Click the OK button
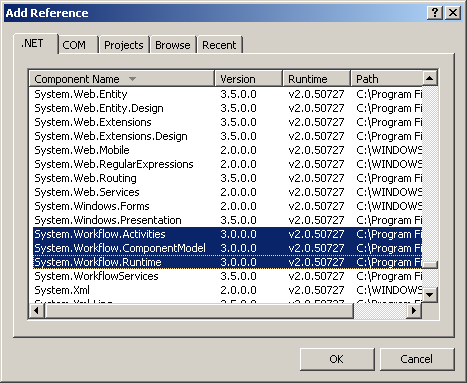Screen dimensions: 467x383 coord(337,359)
